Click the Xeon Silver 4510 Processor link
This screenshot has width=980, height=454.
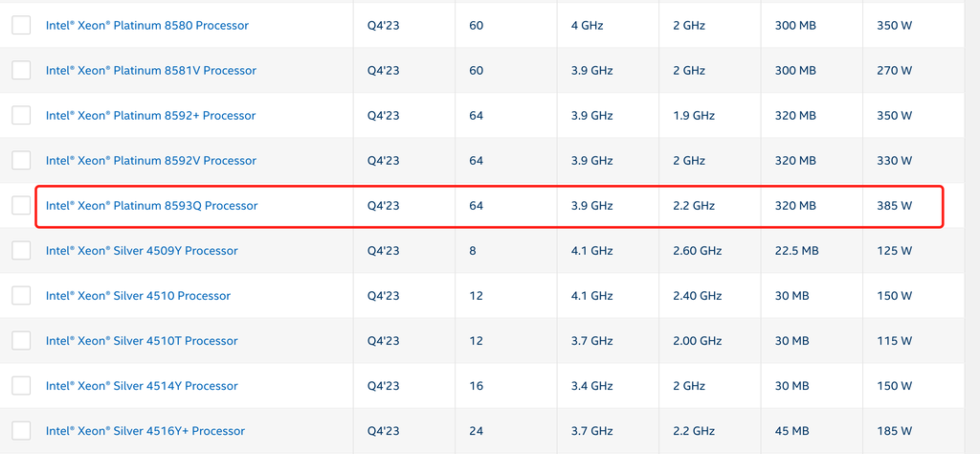(x=138, y=296)
